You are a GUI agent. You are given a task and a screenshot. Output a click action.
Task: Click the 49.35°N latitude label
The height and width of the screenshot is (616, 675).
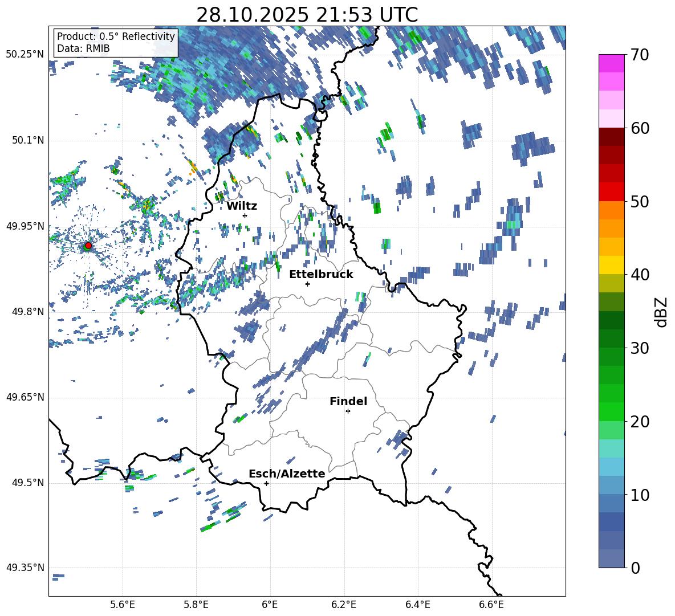coord(25,568)
